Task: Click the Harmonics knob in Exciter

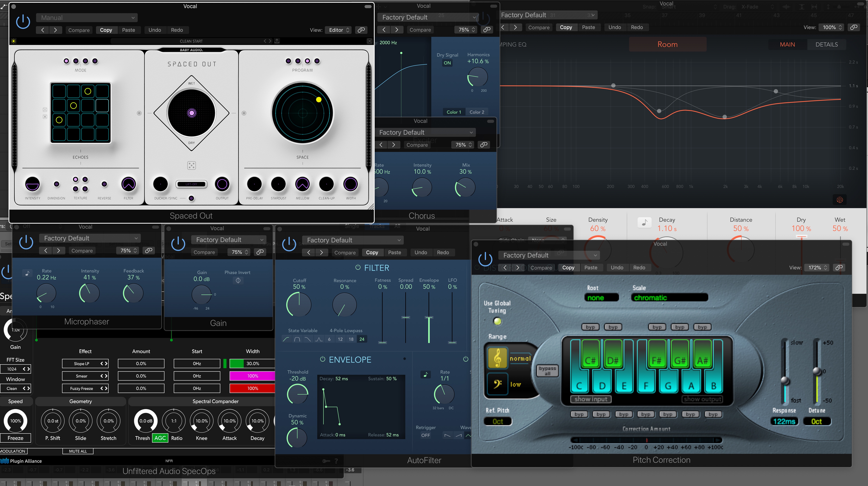Action: 477,77
